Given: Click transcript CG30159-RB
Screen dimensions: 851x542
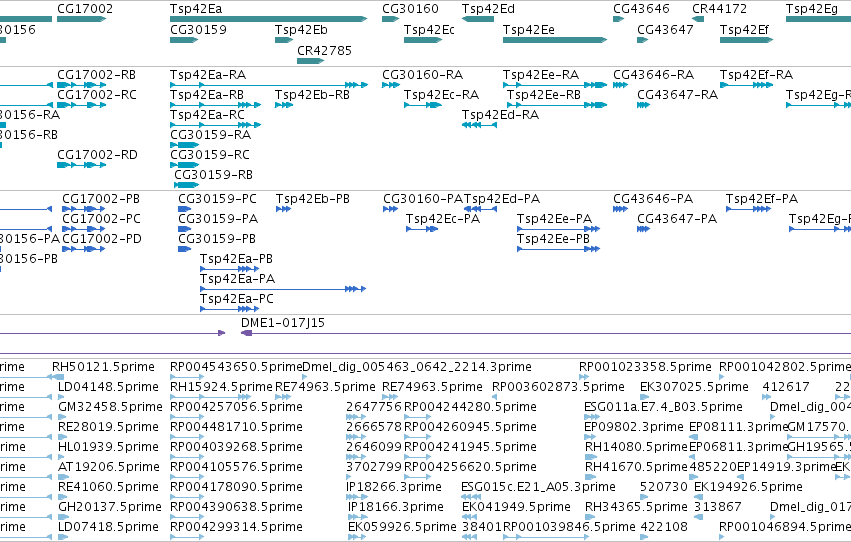Looking at the screenshot, I should (213, 175).
